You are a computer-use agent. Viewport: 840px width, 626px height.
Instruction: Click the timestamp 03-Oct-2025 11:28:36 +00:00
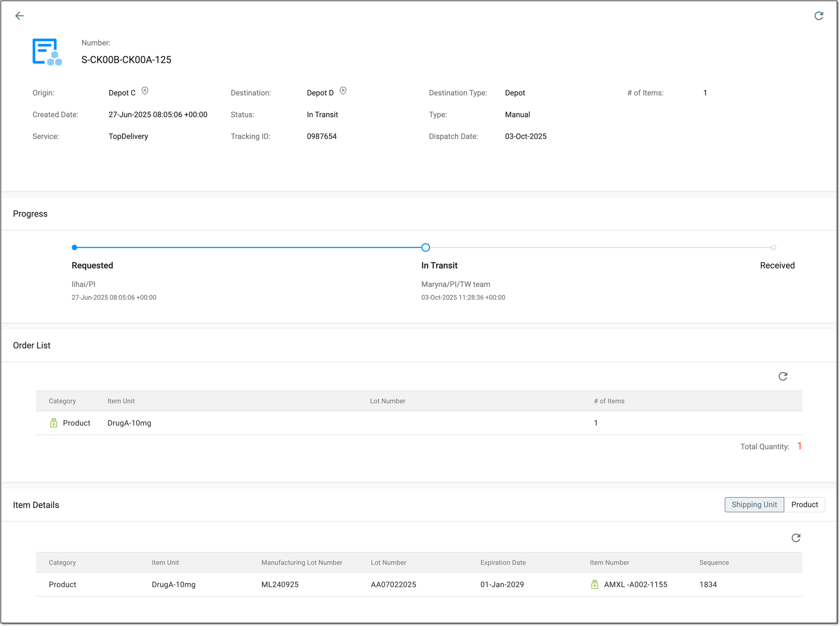pyautogui.click(x=463, y=298)
